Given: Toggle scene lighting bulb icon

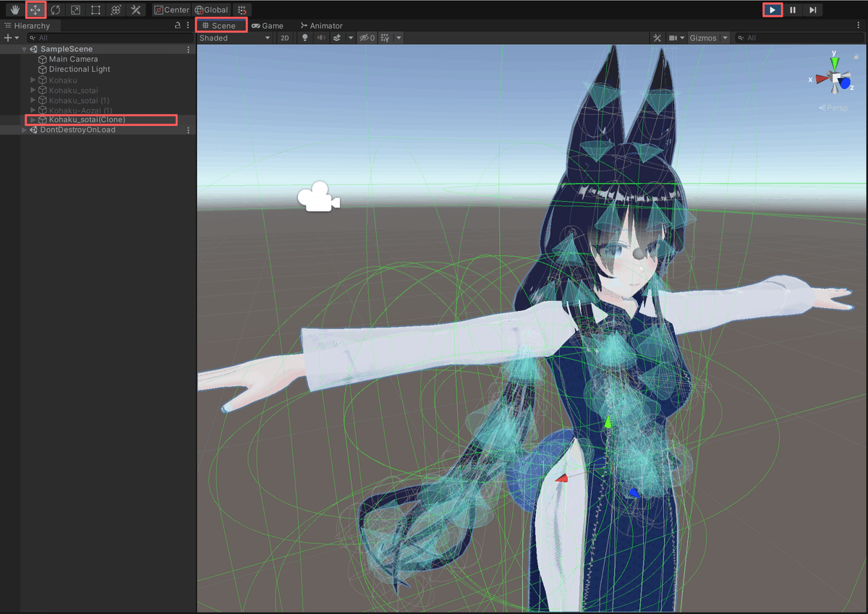Looking at the screenshot, I should coord(305,38).
